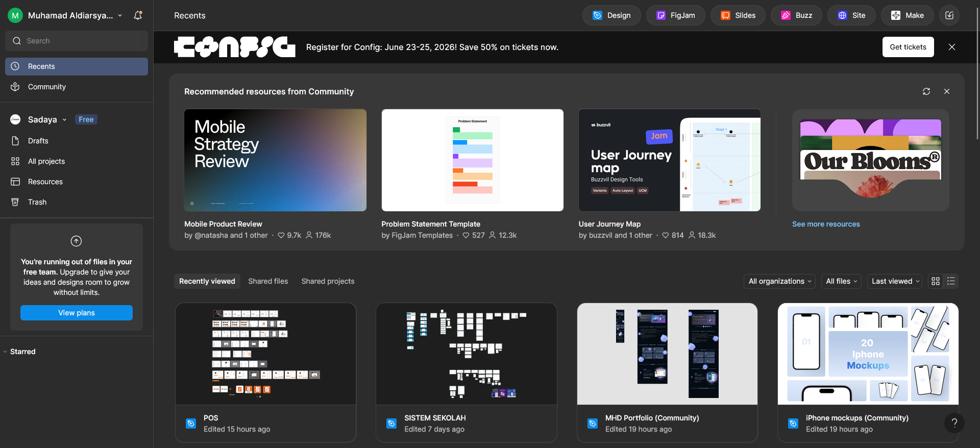Click the Search input field

point(77,41)
